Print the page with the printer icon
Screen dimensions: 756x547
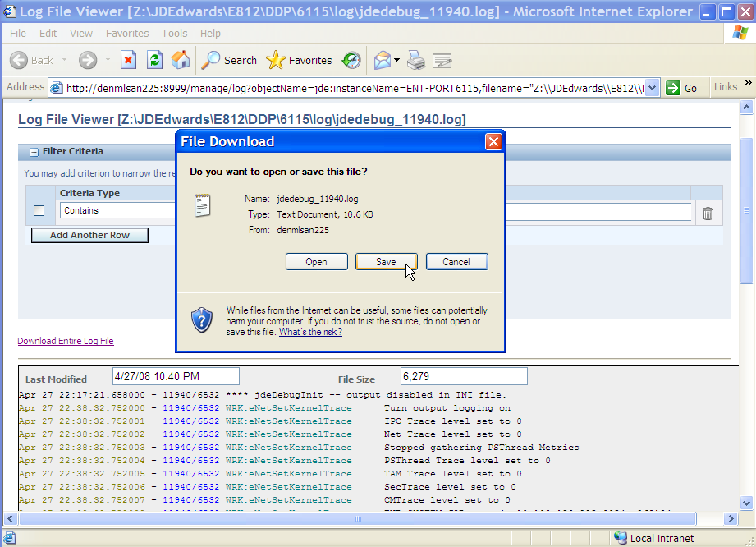point(416,60)
